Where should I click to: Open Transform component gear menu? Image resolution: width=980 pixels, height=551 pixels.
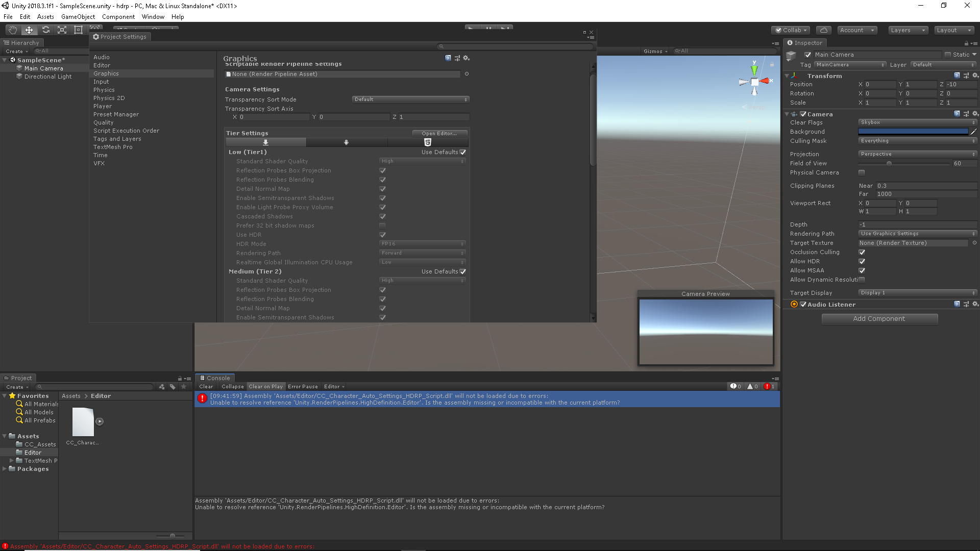click(975, 76)
